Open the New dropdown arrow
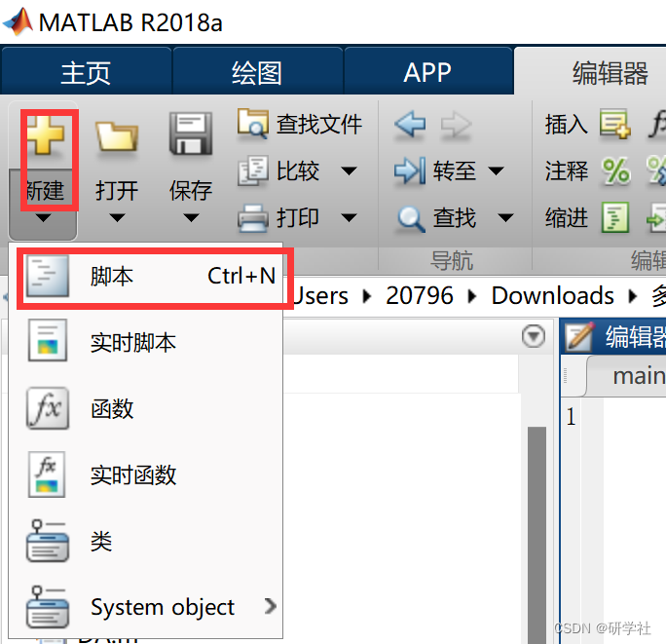Viewport: 666px width, 644px height. coord(43,218)
